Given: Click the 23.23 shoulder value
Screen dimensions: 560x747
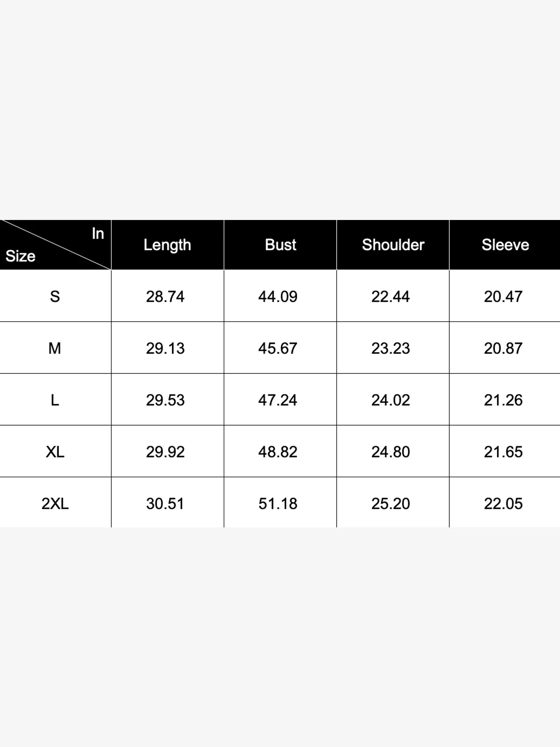Looking at the screenshot, I should (x=391, y=348).
